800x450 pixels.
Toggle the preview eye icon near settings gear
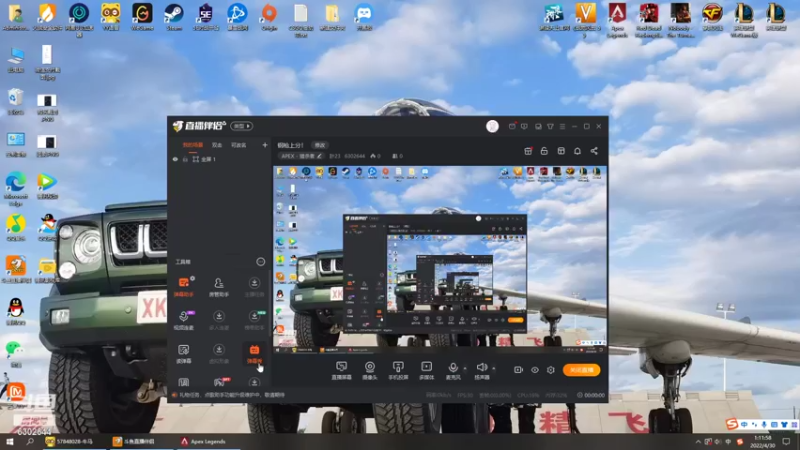click(535, 370)
